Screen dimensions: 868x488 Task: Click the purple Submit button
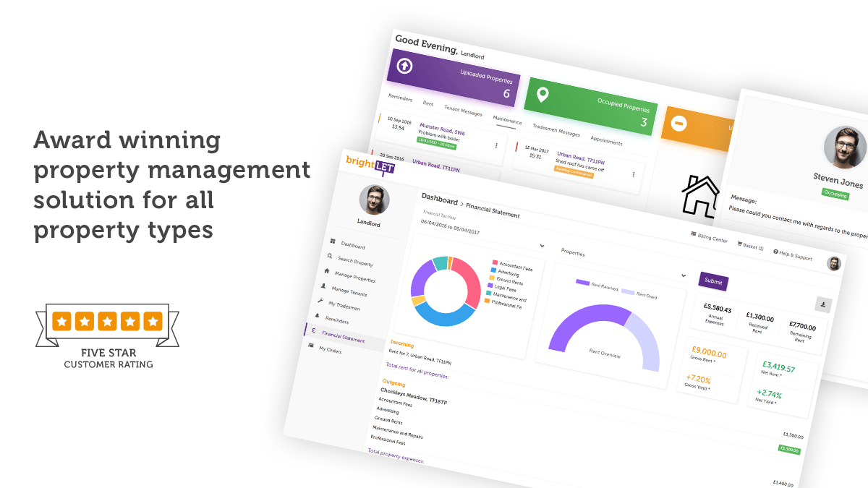(x=713, y=282)
